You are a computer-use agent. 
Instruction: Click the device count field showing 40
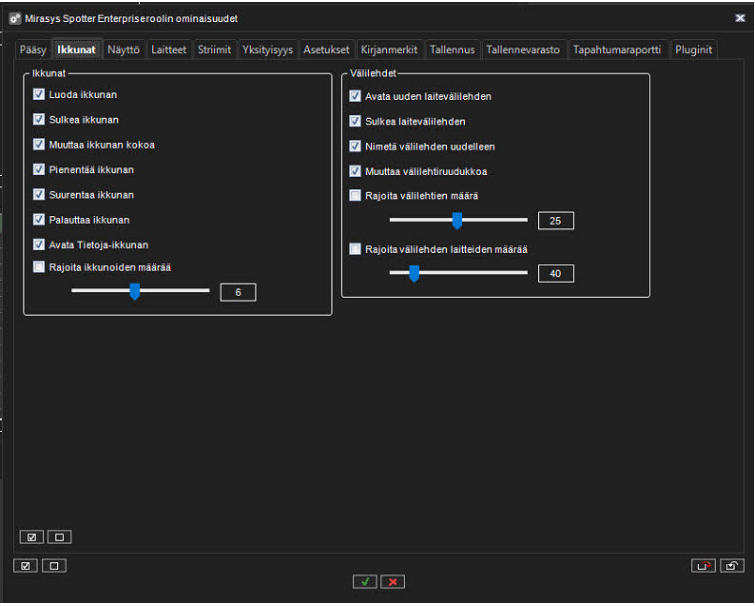pyautogui.click(x=555, y=273)
